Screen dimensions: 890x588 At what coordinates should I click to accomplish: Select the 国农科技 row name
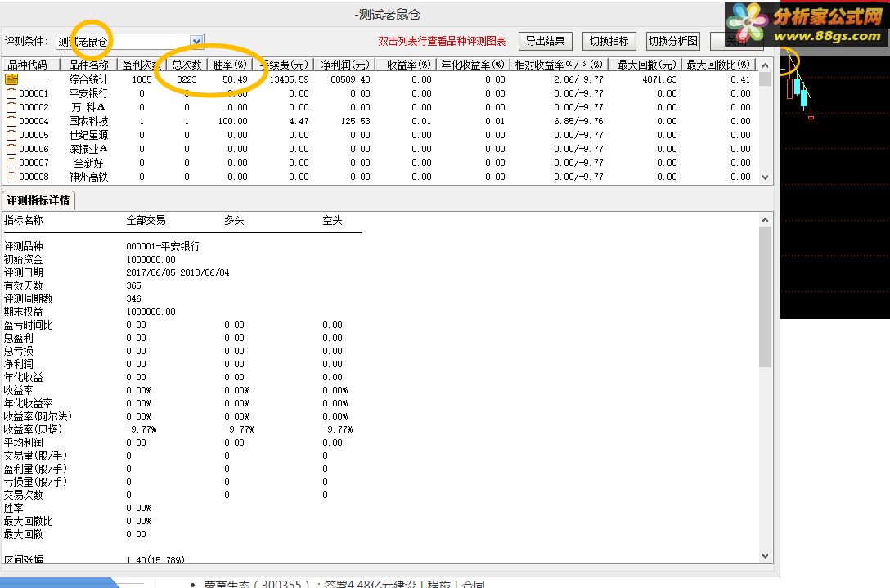tap(88, 122)
